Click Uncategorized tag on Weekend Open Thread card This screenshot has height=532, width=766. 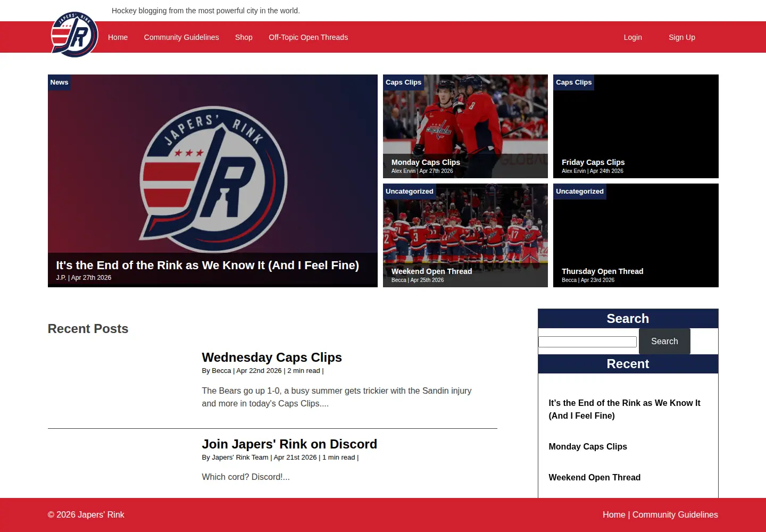tap(409, 192)
